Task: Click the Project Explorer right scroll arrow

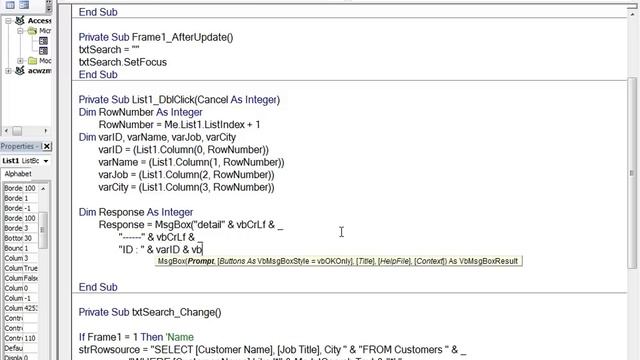Action: point(45,131)
